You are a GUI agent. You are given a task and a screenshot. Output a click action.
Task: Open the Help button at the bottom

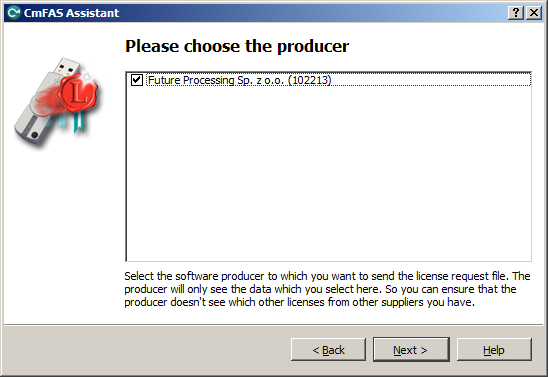[x=494, y=349]
